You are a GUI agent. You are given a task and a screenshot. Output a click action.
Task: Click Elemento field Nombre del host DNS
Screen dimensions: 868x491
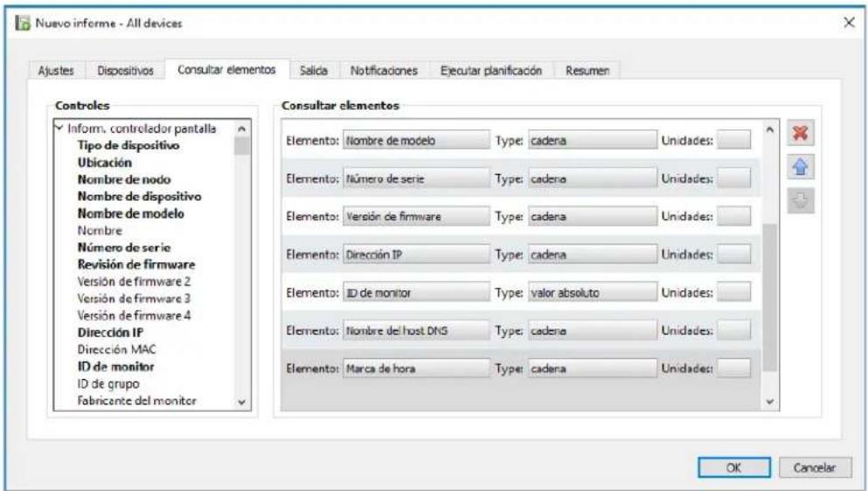click(x=416, y=330)
